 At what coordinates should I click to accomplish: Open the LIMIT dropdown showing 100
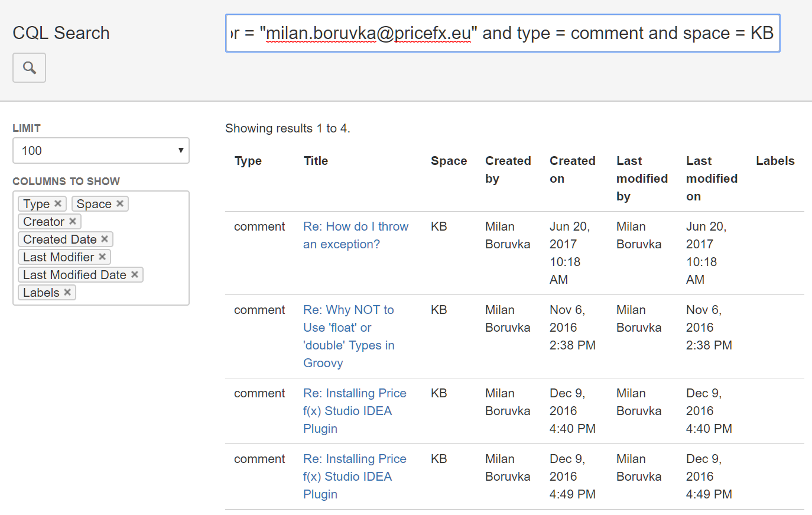100,151
